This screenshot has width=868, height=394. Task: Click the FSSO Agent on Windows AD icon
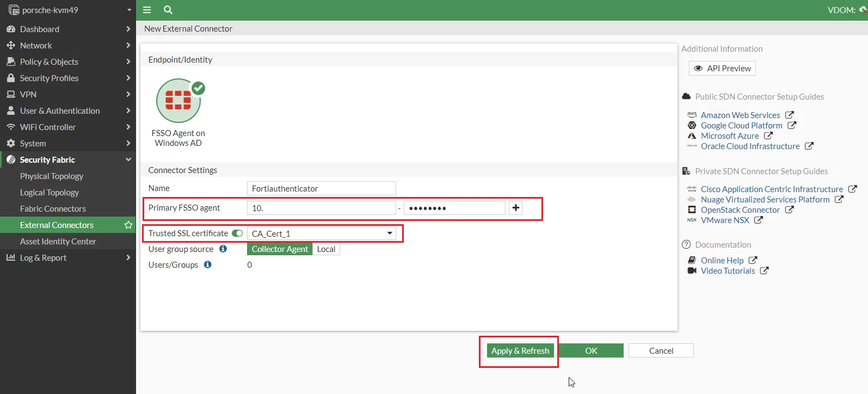(178, 101)
